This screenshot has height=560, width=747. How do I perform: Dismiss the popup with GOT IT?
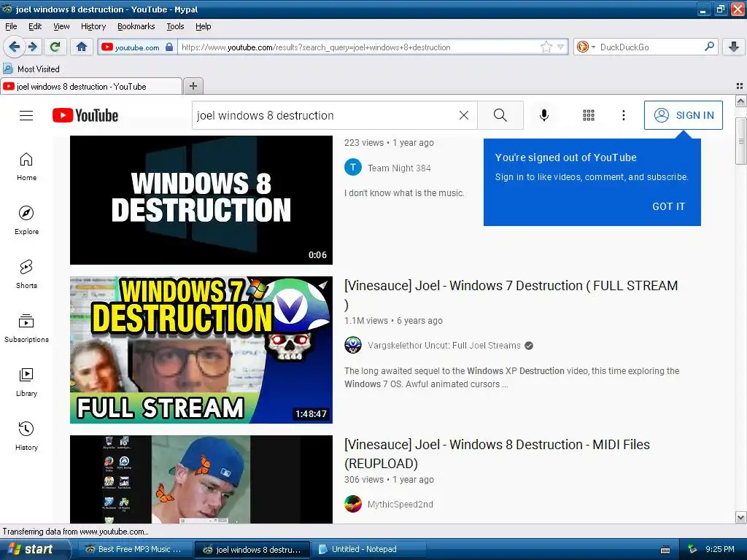[x=668, y=206]
